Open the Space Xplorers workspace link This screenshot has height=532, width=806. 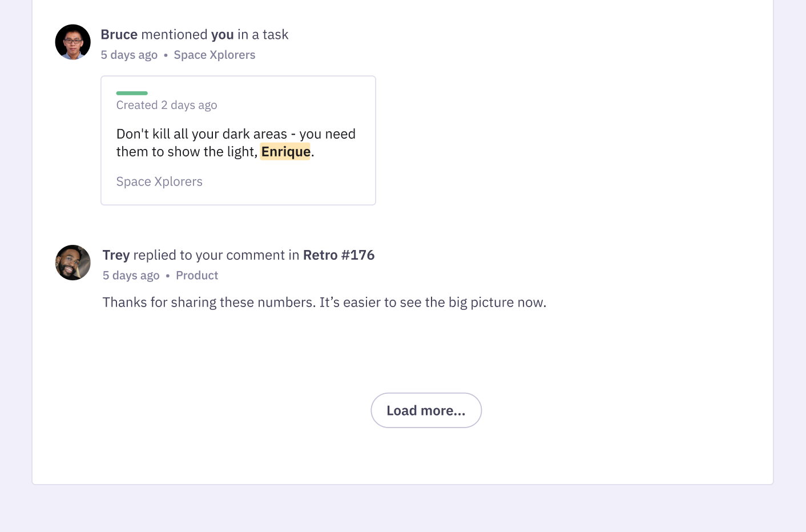pos(215,55)
